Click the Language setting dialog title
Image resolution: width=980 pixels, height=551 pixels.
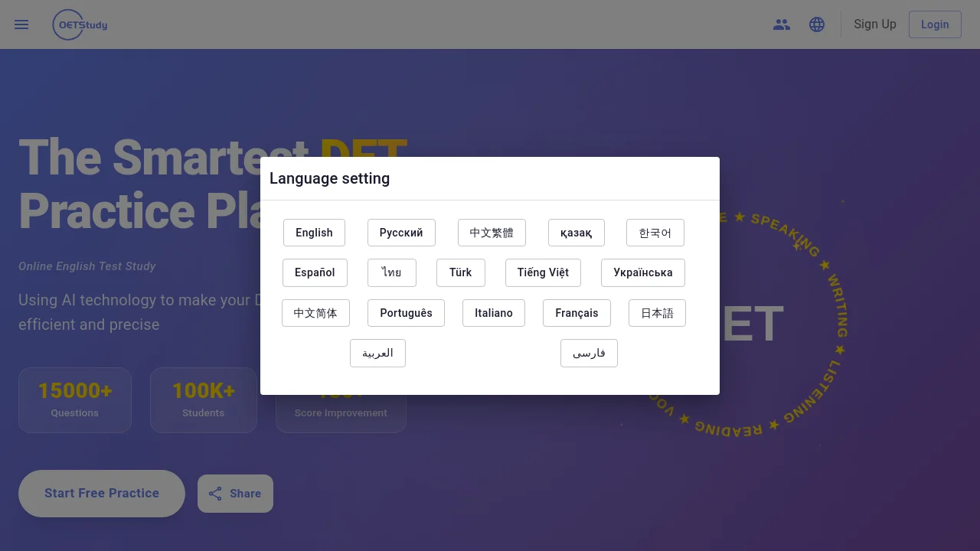(x=329, y=178)
